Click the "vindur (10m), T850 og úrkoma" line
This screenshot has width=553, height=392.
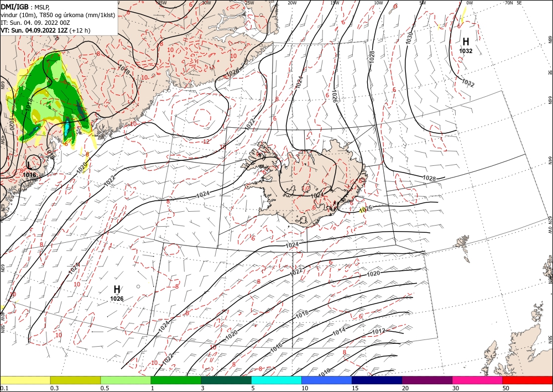pos(58,15)
